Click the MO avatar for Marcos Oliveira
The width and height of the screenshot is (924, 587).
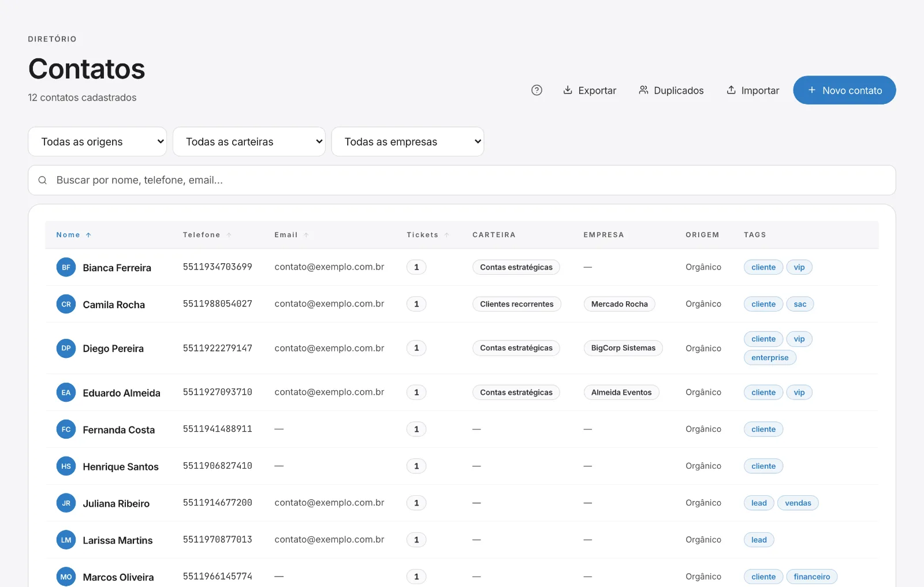[66, 577]
